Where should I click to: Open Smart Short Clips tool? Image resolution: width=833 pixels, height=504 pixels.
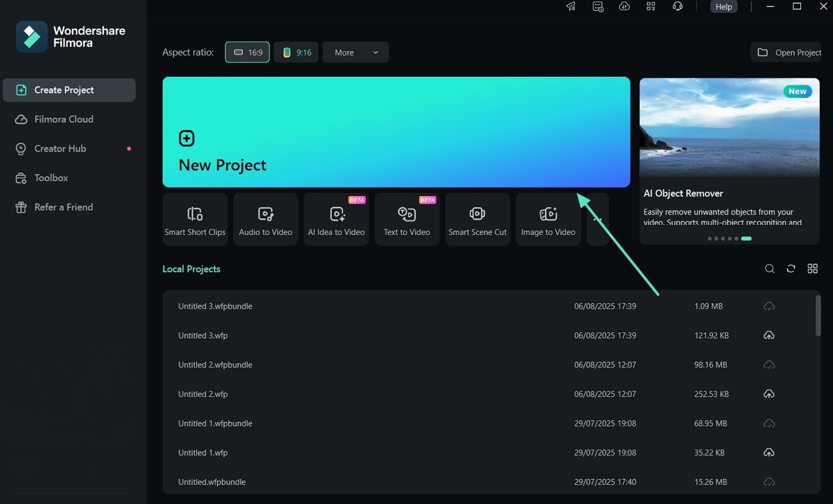195,219
